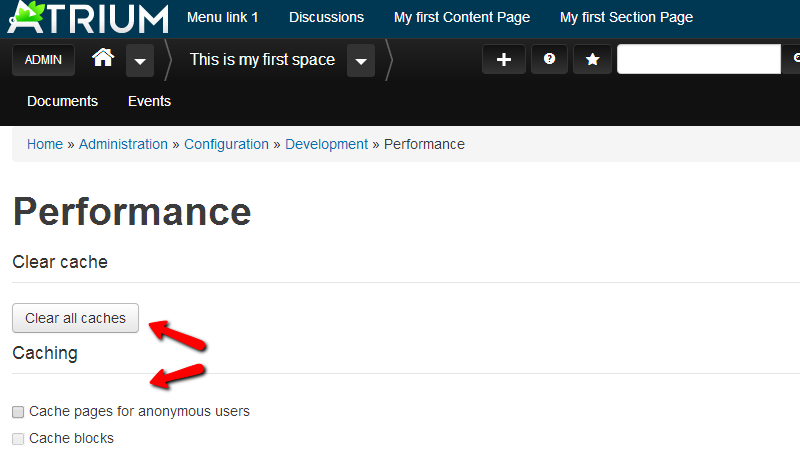Open the ADMIN menu button
The height and width of the screenshot is (450, 800).
[43, 60]
